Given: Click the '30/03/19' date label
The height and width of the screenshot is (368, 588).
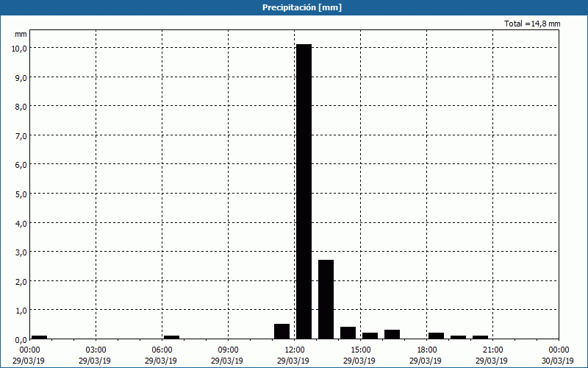Looking at the screenshot, I should point(558,361).
